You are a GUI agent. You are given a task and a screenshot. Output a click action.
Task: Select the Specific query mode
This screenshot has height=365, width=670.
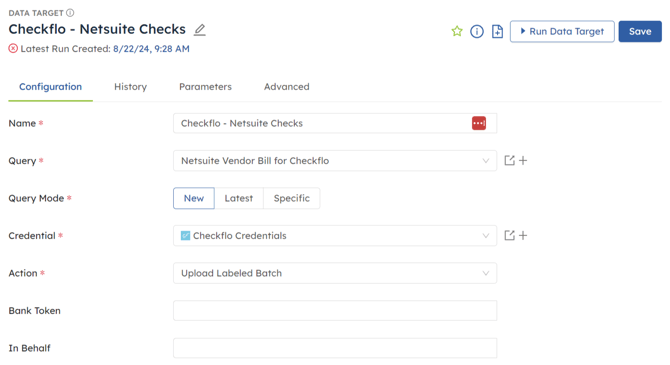point(291,198)
